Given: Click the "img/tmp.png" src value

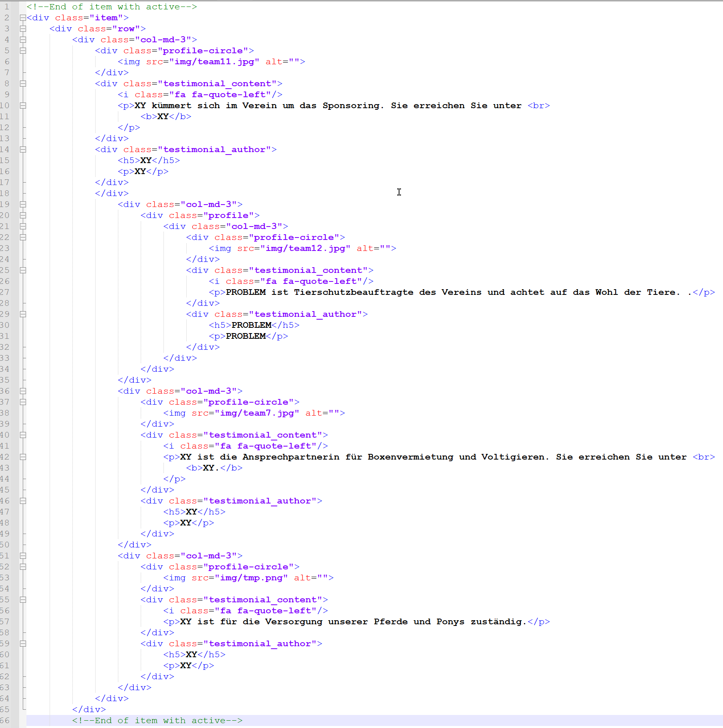Looking at the screenshot, I should (251, 578).
